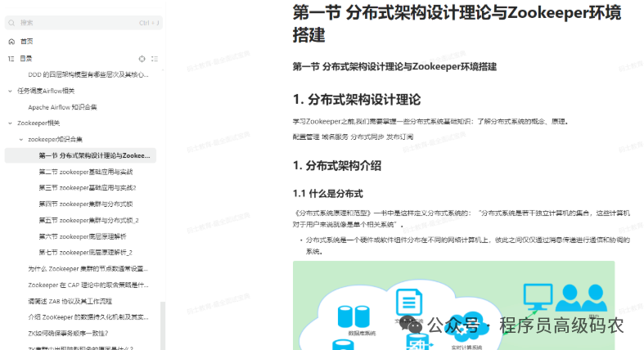
Task: Open 第一节 分布式架构设计理论 in sidebar
Action: coord(80,155)
